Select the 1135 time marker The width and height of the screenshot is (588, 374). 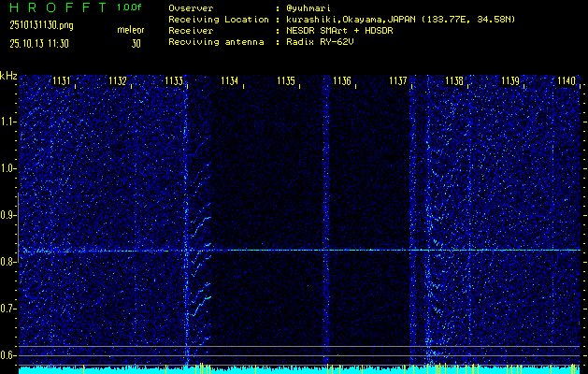pyautogui.click(x=286, y=81)
